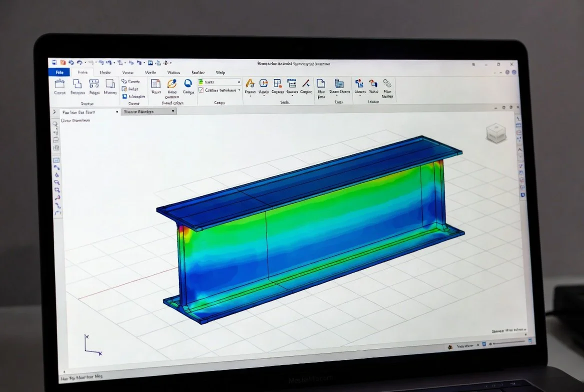This screenshot has width=584, height=392.
Task: Switch to the active second ribbon tab
Action: coord(82,72)
